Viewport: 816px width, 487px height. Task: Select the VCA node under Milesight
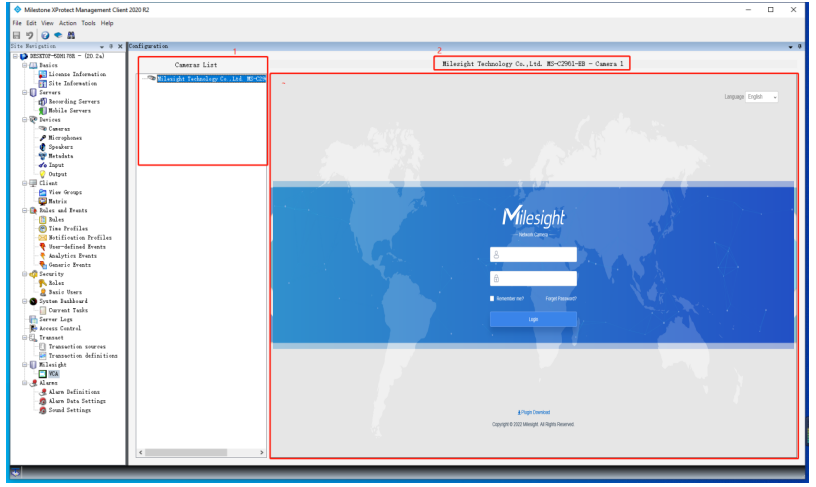tap(54, 374)
